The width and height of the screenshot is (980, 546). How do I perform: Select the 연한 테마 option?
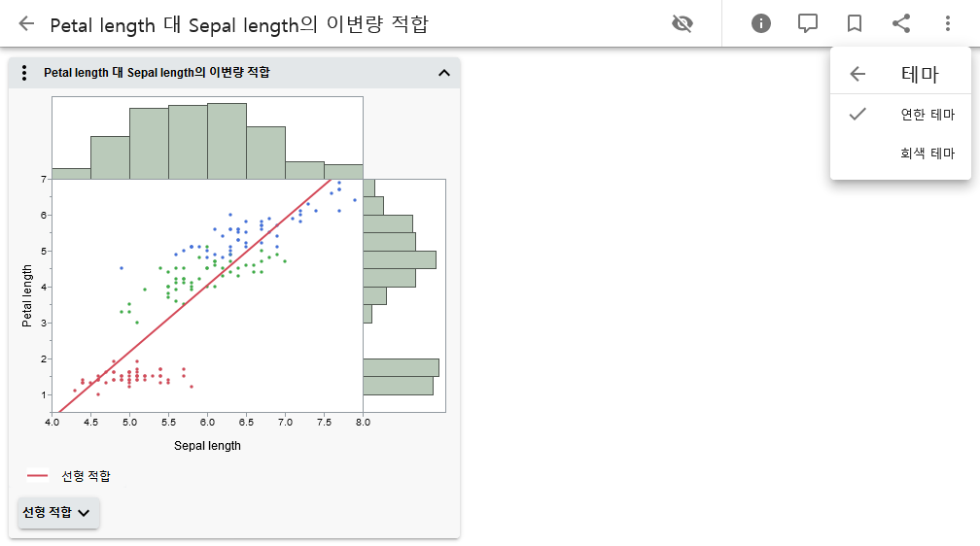(x=927, y=115)
